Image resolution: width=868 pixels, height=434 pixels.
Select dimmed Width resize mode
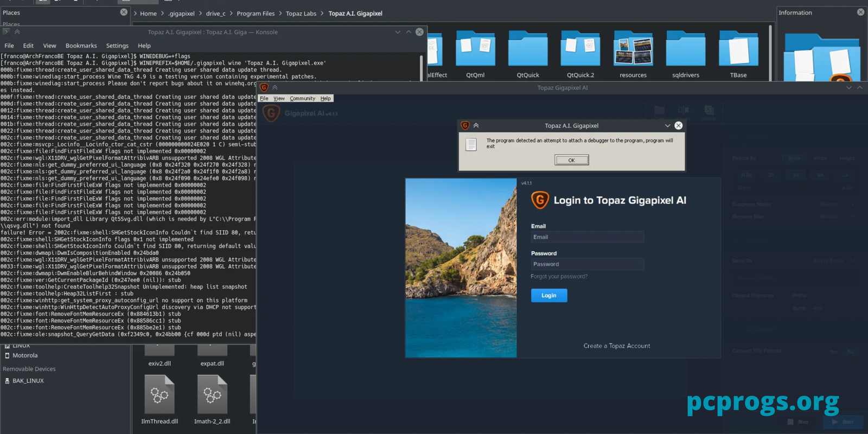[820, 158]
